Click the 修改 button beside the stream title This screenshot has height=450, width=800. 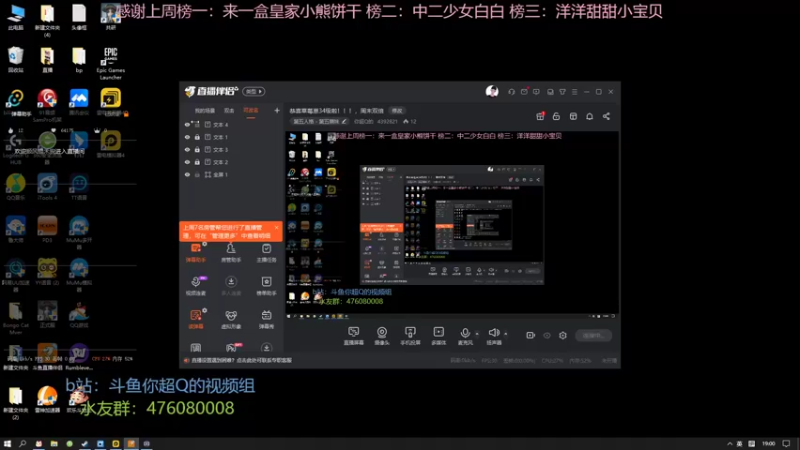[x=397, y=111]
